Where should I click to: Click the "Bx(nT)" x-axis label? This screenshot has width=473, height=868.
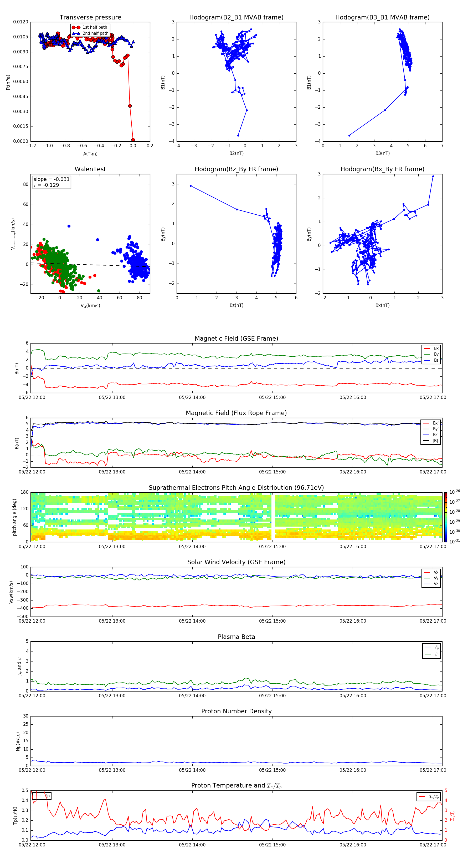point(382,305)
